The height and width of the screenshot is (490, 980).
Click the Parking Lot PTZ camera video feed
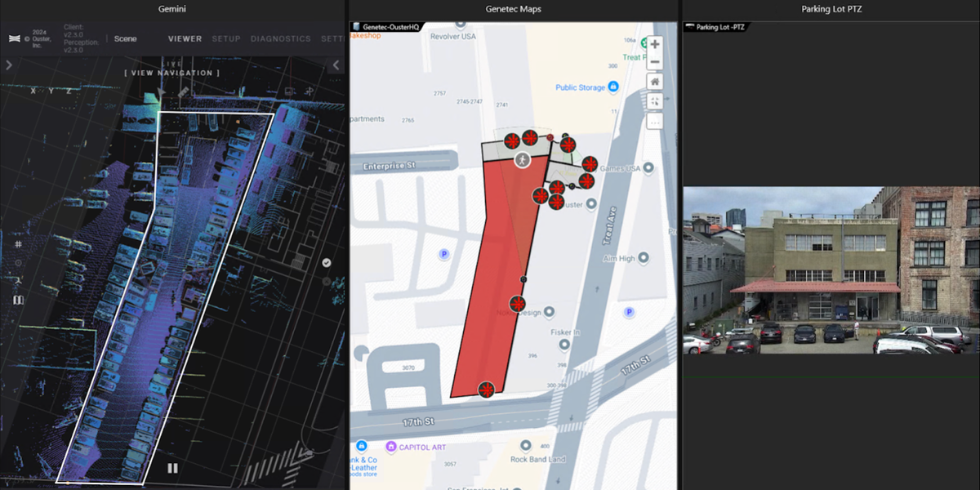coord(831,270)
